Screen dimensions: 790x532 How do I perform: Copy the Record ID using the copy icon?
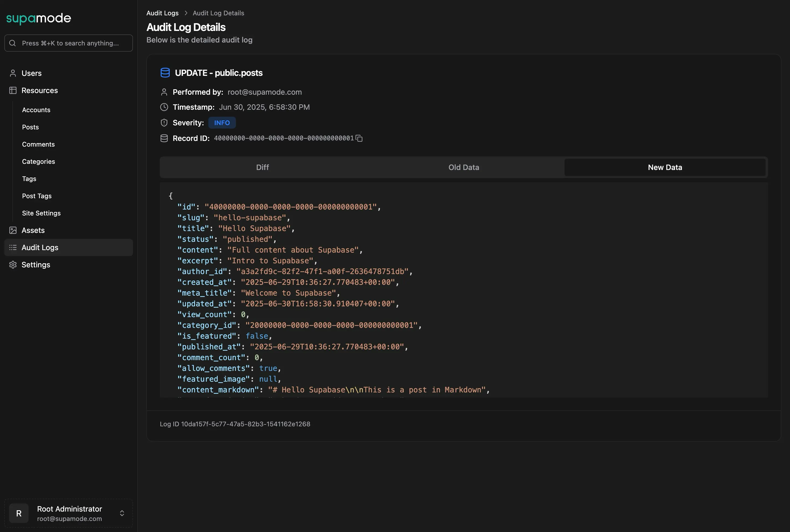pos(359,138)
